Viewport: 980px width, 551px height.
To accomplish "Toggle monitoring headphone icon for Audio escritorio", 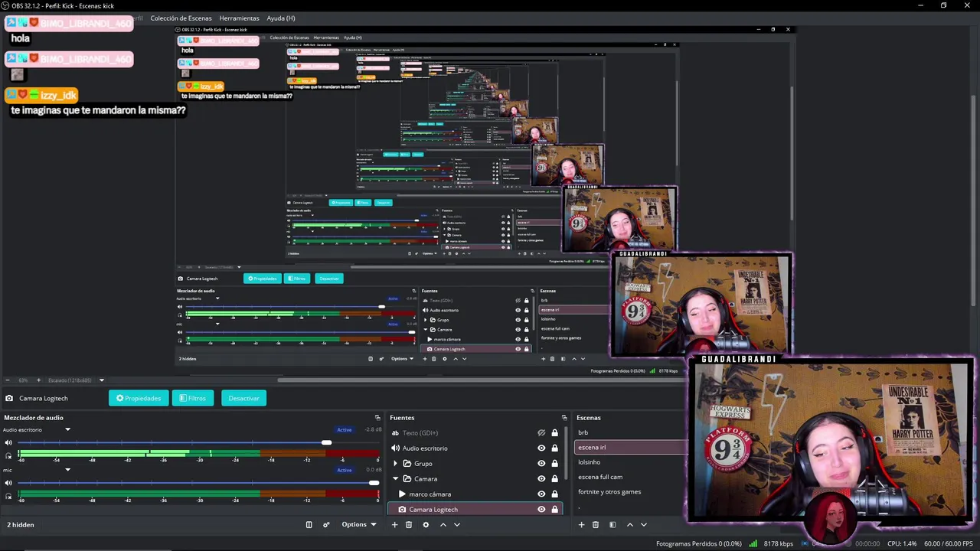I will 8,456.
